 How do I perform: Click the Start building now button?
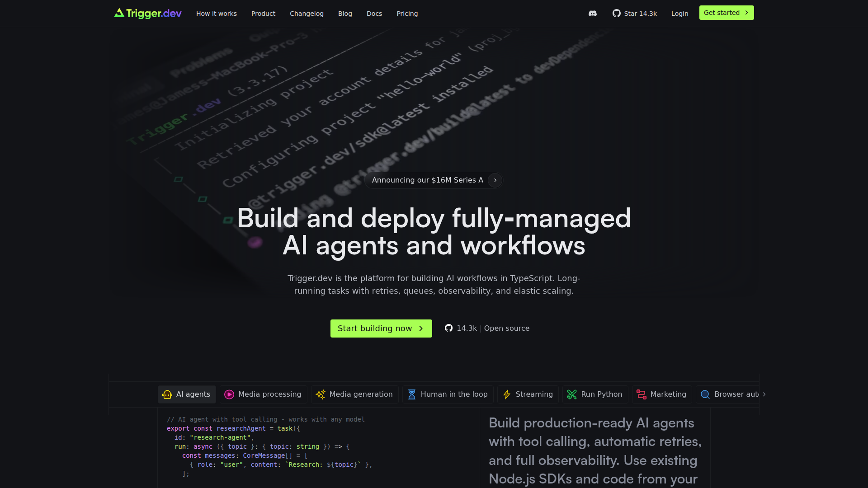[381, 328]
